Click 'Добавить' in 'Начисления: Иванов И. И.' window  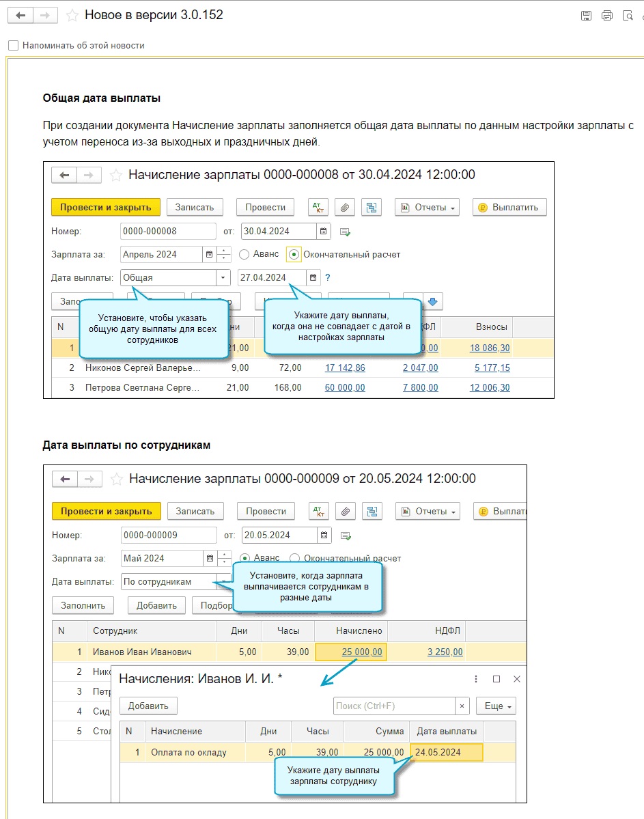click(148, 706)
